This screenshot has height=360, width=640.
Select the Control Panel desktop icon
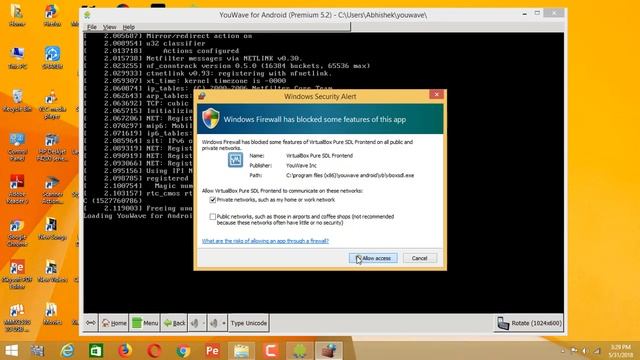[17, 147]
